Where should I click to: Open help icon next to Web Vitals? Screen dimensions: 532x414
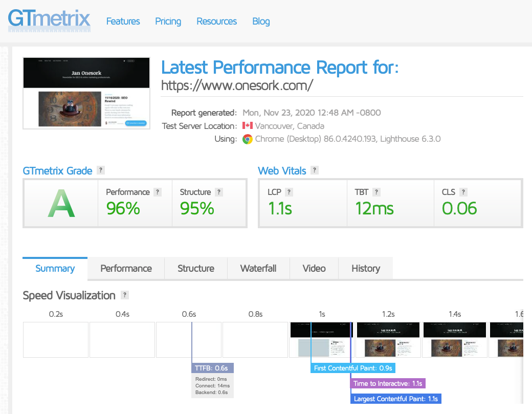(315, 170)
